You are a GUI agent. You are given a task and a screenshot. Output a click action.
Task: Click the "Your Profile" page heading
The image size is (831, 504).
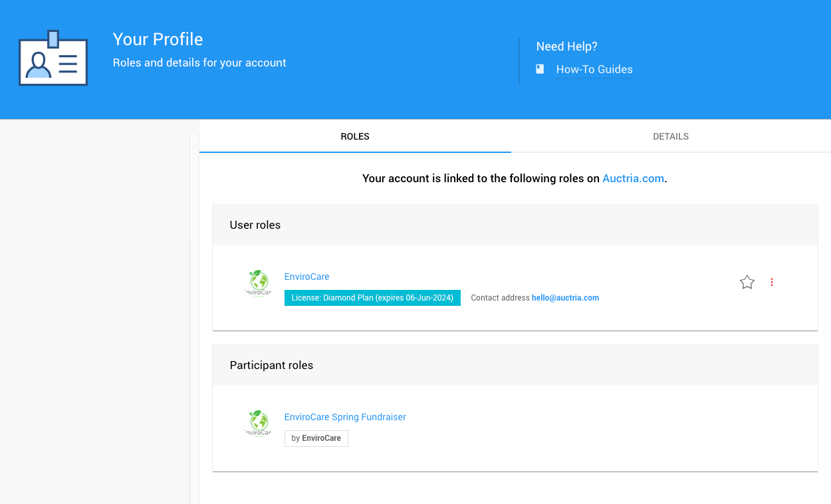coord(158,39)
